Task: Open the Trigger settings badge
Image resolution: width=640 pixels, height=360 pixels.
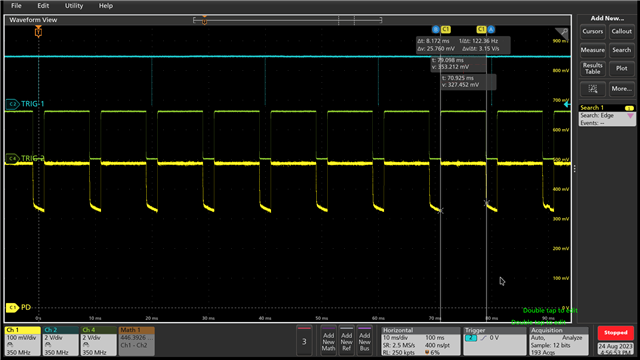Action: (495, 341)
